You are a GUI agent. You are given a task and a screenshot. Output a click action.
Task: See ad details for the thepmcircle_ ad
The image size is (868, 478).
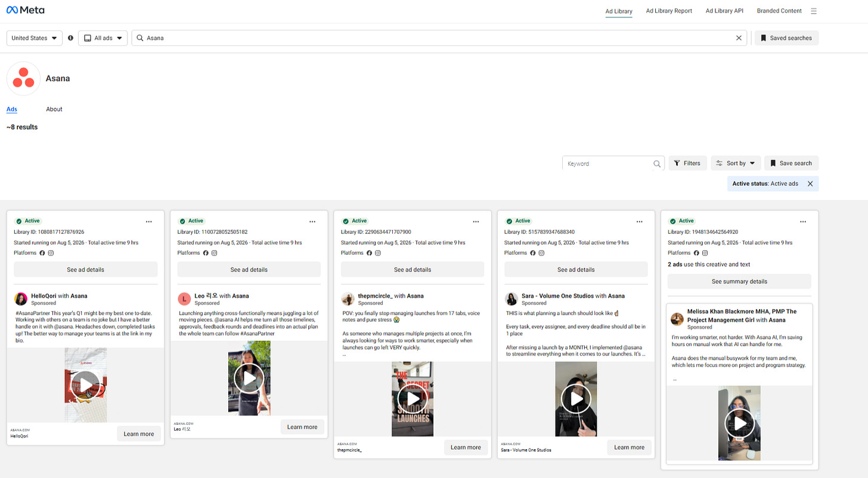[x=413, y=270]
